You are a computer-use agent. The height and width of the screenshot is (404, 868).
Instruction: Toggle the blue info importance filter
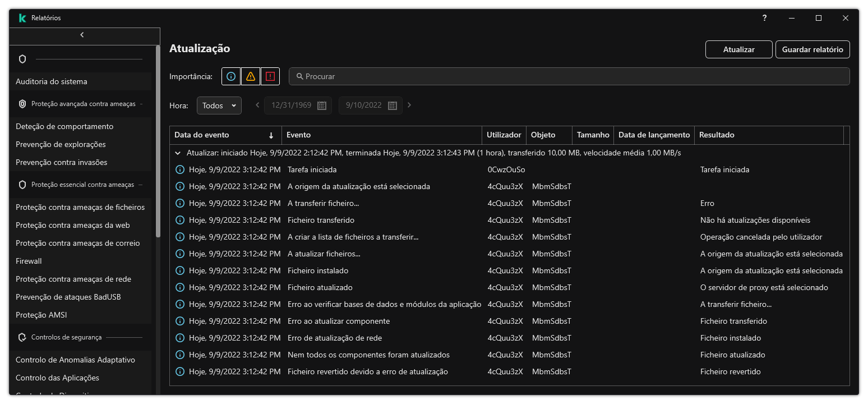(230, 76)
